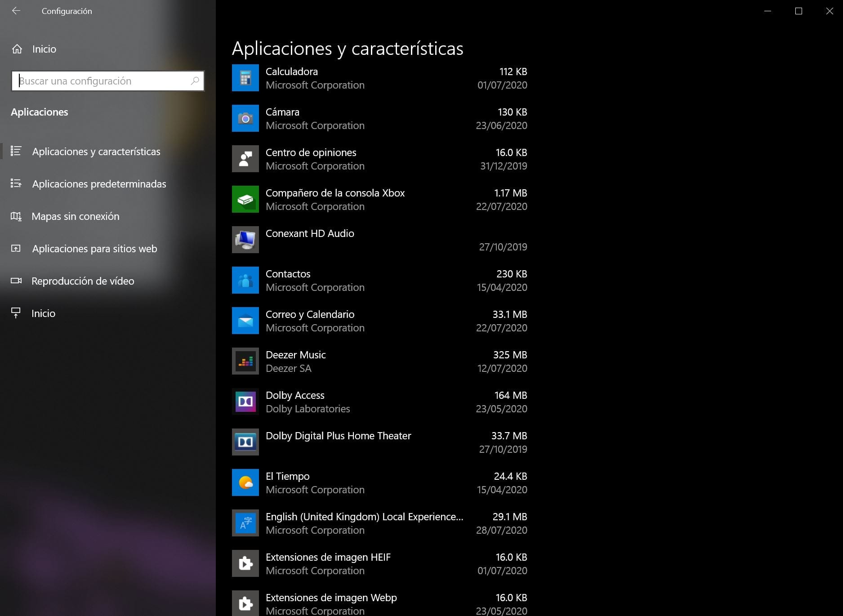The image size is (843, 616).
Task: Minimize the Configuración window
Action: (x=767, y=11)
